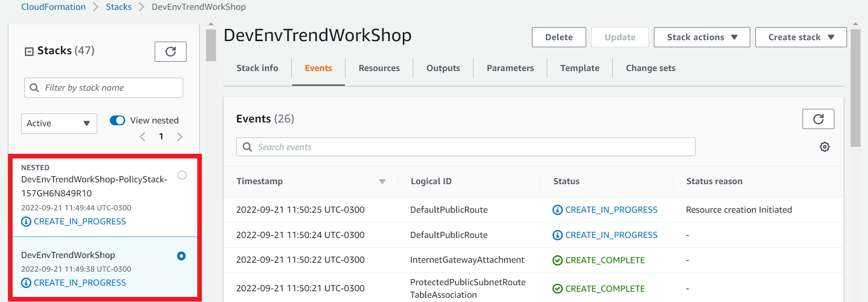Focus the Search events field

tap(466, 147)
